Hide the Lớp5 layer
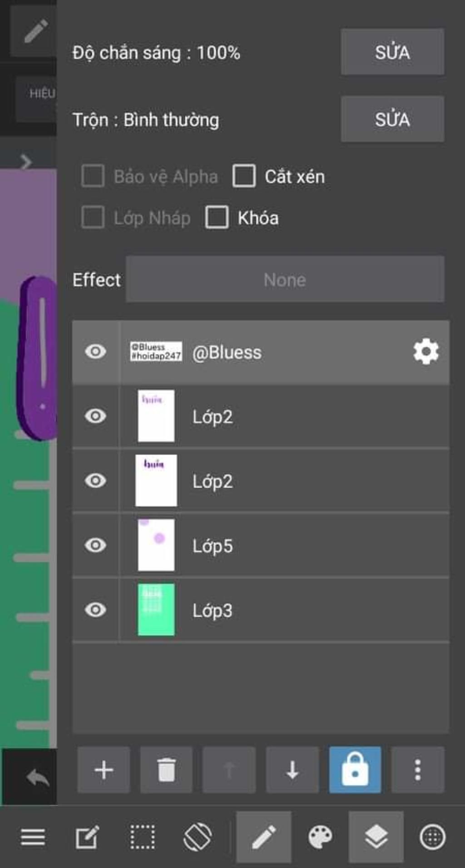 95,545
